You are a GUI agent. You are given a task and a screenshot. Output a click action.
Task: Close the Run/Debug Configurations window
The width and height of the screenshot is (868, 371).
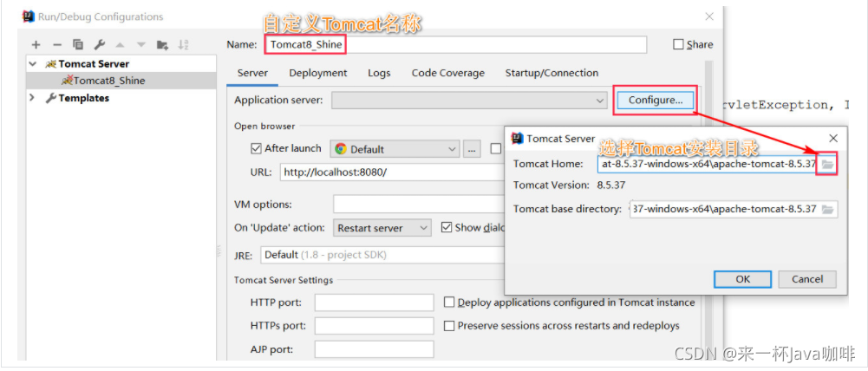click(x=709, y=16)
